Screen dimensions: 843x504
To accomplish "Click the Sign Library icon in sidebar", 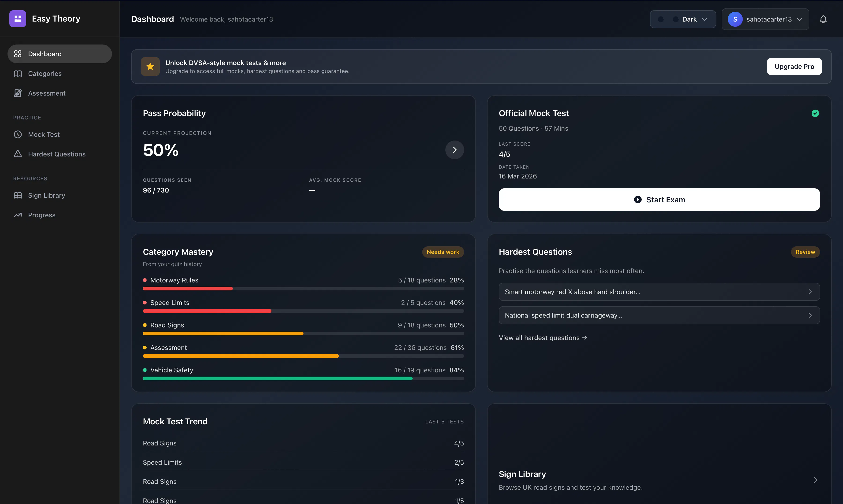I will [x=18, y=195].
